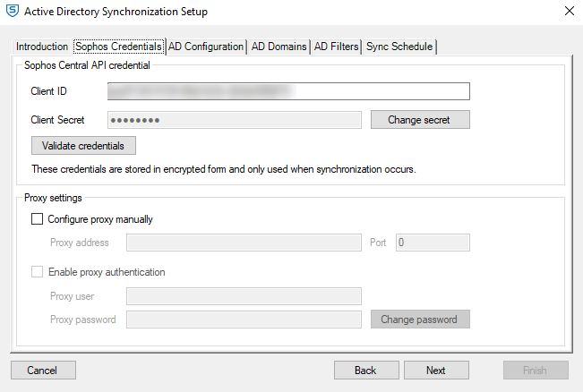583x392 pixels.
Task: Select the AD Filters tab
Action: coord(336,47)
